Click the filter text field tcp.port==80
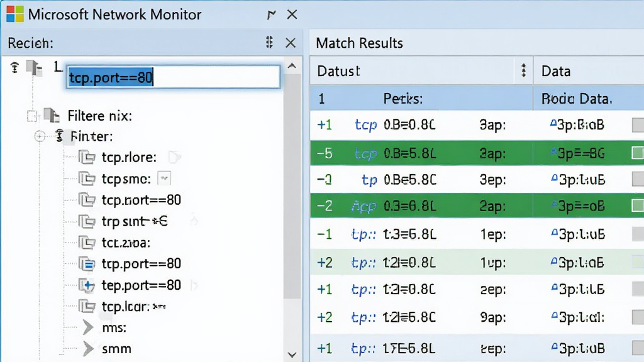The width and height of the screenshot is (644, 362). (174, 77)
